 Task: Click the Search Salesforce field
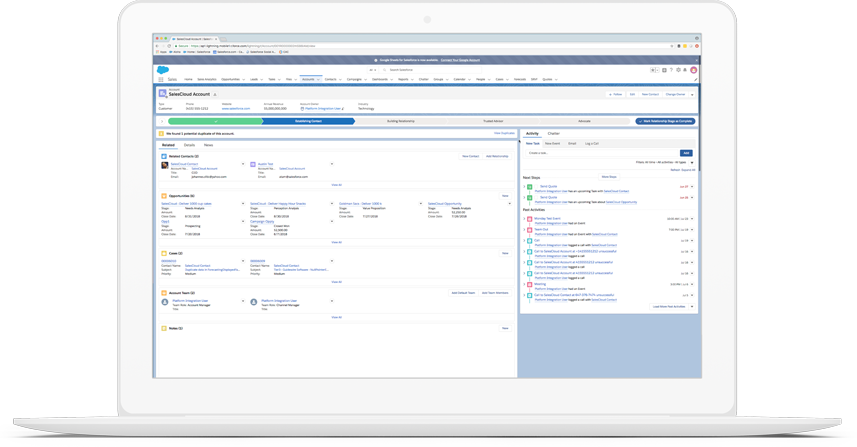432,70
